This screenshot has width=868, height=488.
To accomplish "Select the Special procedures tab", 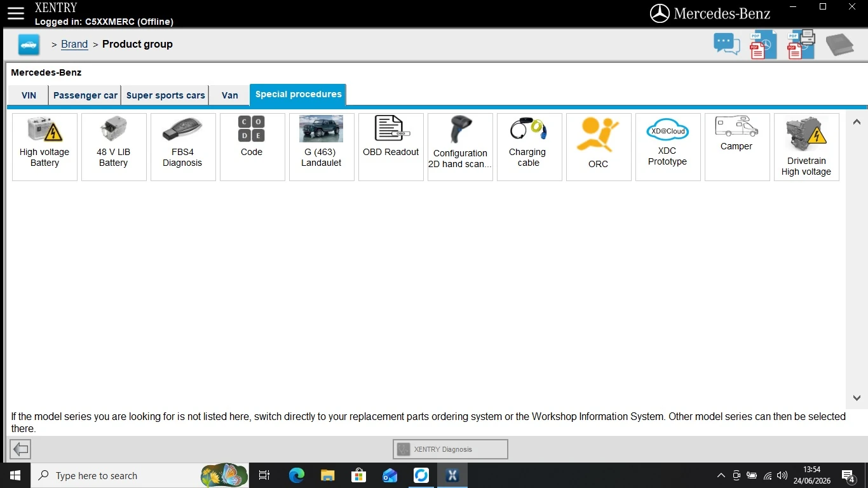I will [298, 94].
